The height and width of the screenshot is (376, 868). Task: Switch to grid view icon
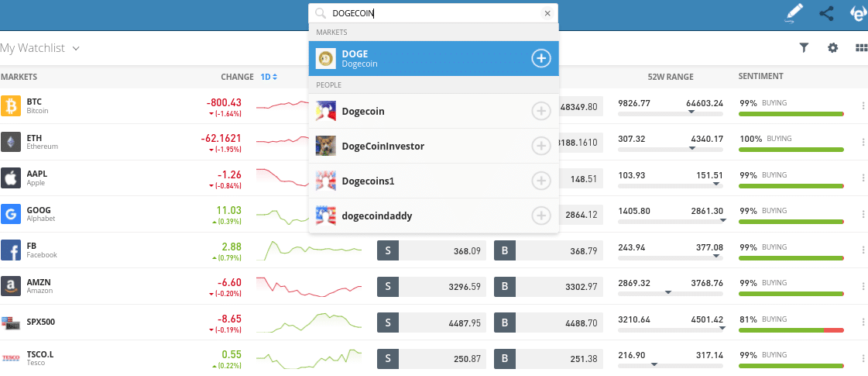point(861,48)
